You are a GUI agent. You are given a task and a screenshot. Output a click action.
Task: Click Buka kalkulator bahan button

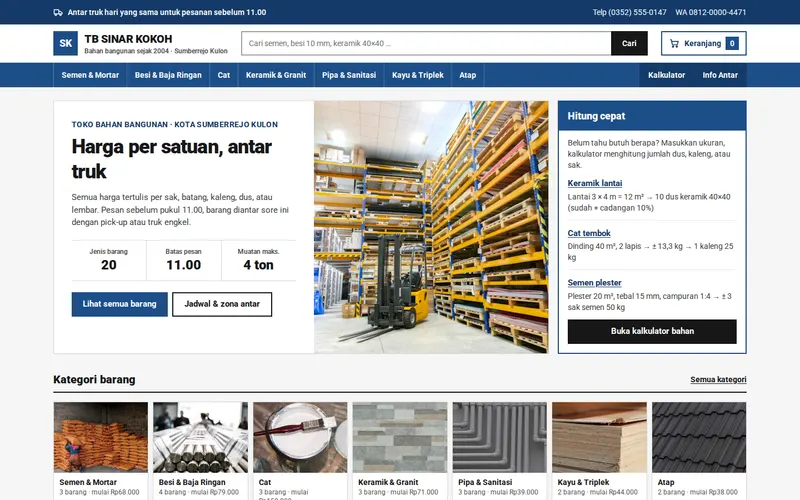652,331
